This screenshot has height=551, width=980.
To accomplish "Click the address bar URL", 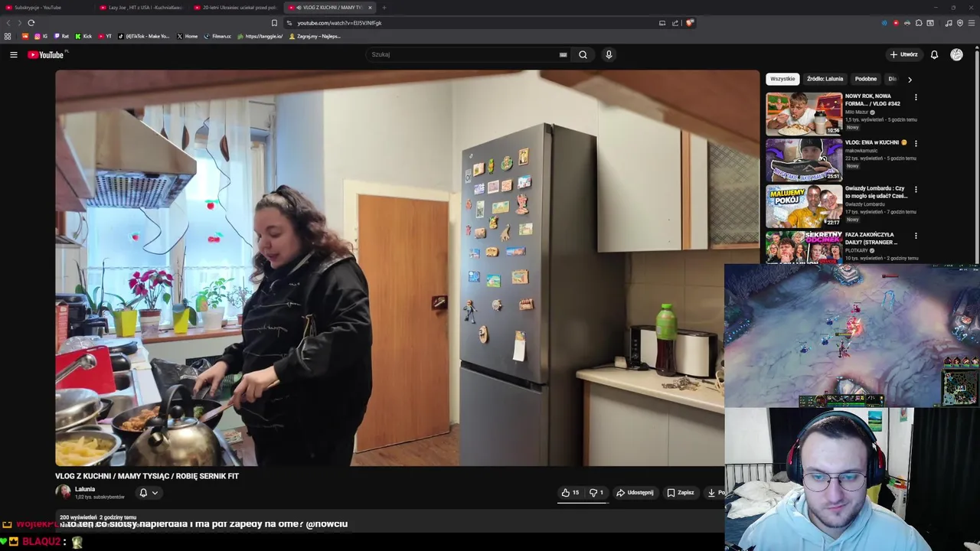I will (339, 23).
